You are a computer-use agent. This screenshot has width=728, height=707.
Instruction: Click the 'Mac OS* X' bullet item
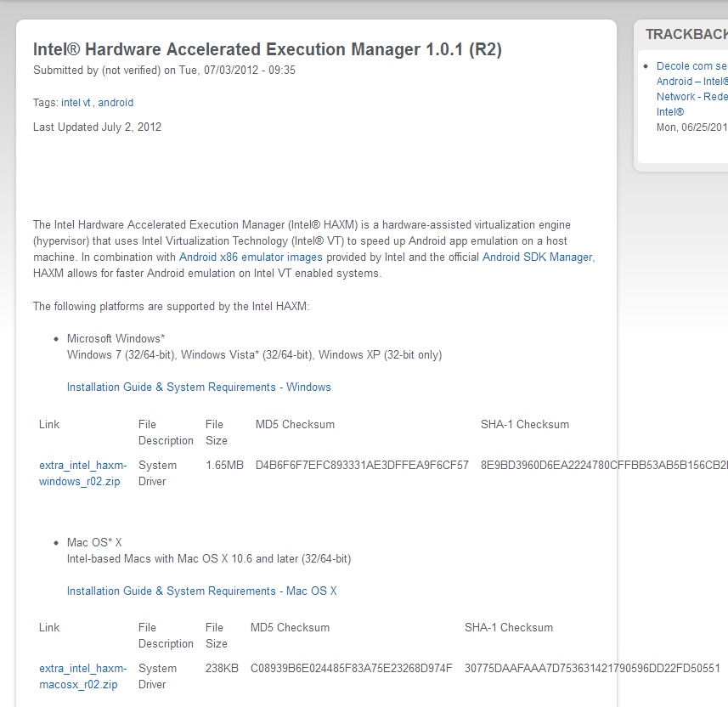94,542
